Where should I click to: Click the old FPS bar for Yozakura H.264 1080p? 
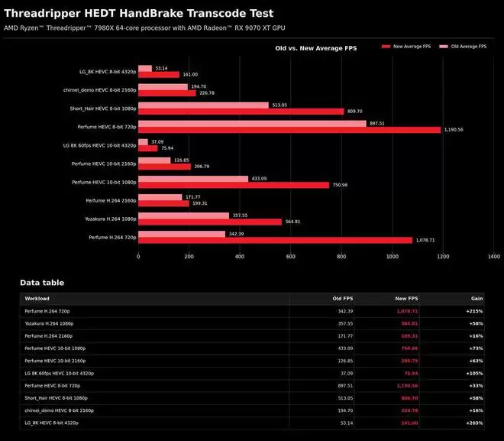184,216
